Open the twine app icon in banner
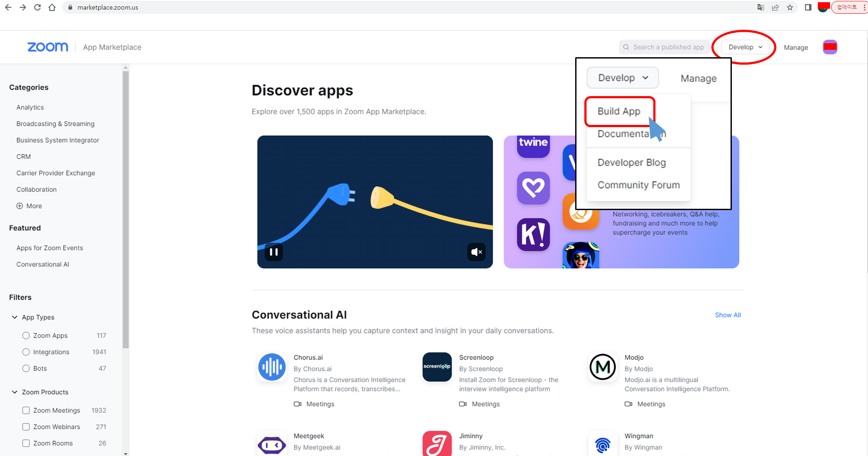 pyautogui.click(x=533, y=146)
